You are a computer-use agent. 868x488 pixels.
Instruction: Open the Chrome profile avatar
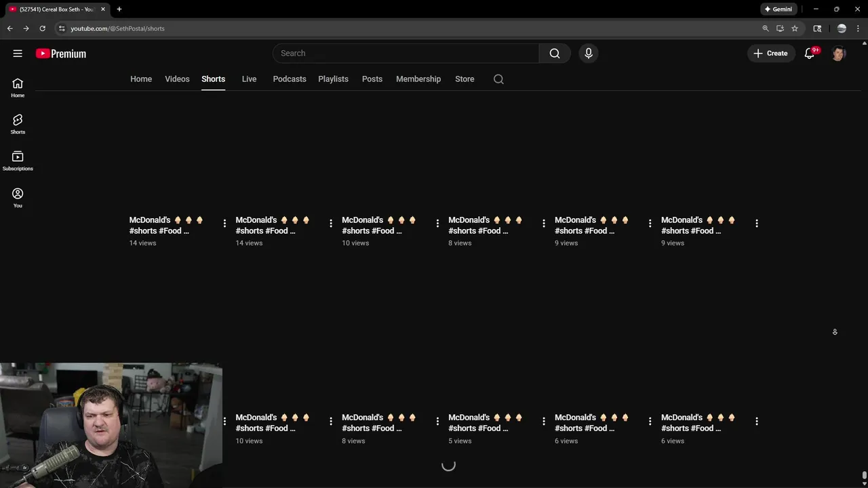coord(842,28)
